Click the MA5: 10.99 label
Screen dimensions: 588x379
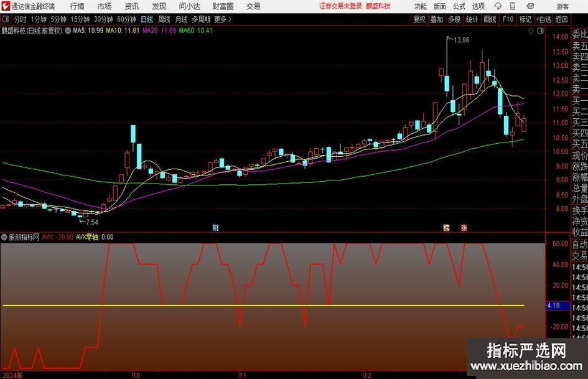point(88,30)
